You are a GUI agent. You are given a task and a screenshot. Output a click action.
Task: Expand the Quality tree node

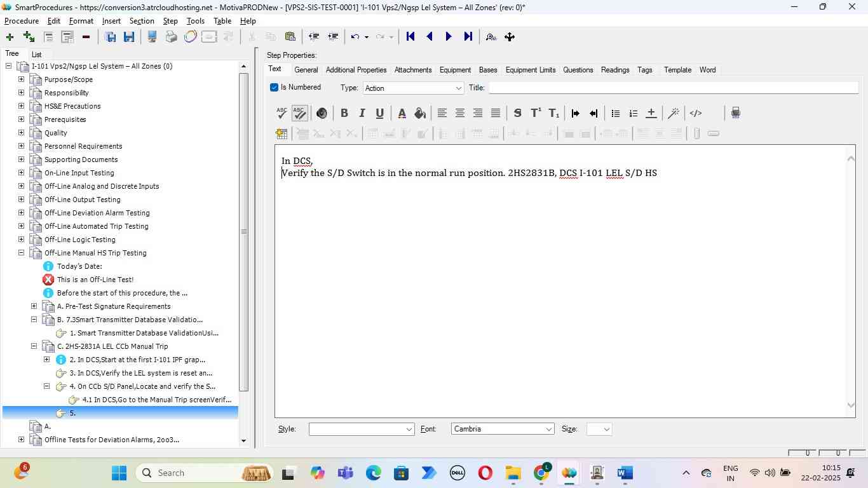[21, 133]
